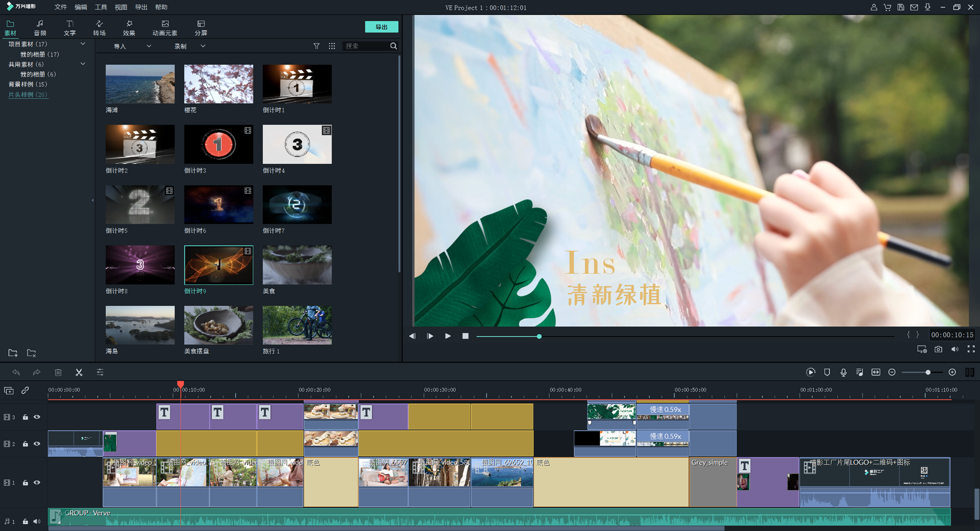The image size is (980, 531).
Task: Switch to the 音频 audio tab
Action: click(x=40, y=28)
